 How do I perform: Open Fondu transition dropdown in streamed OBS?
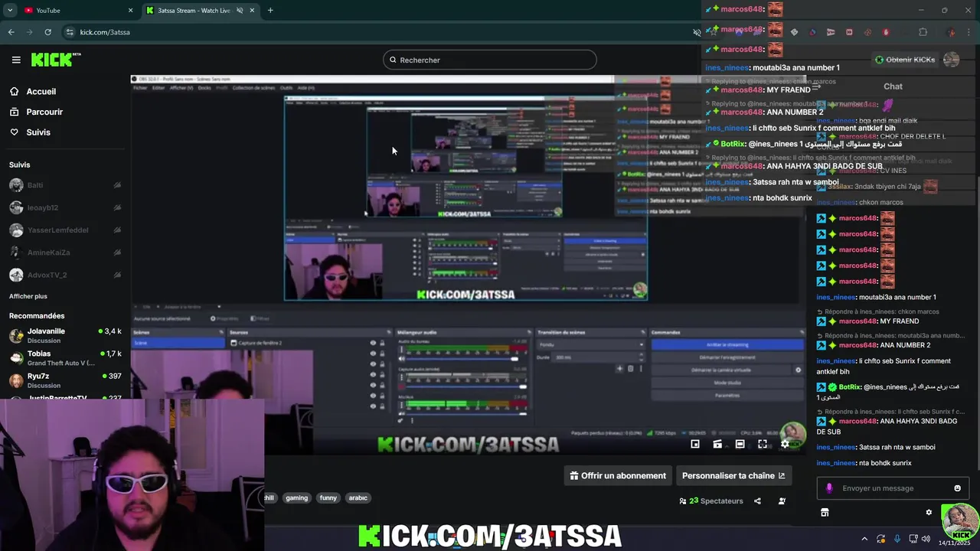click(590, 344)
